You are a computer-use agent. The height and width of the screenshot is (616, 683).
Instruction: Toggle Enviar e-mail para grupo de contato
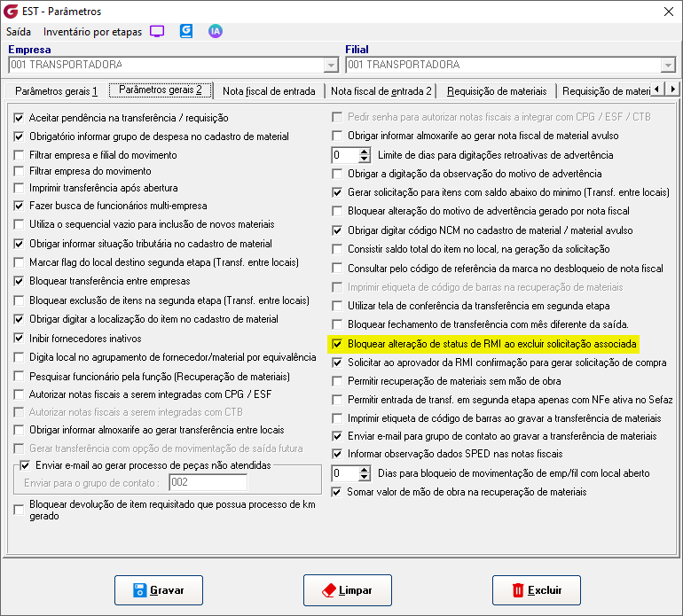337,436
